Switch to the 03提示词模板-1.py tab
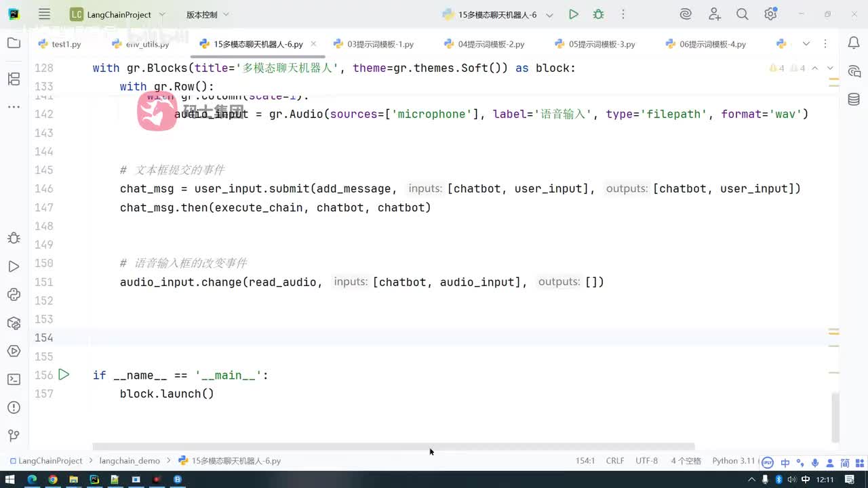 374,44
